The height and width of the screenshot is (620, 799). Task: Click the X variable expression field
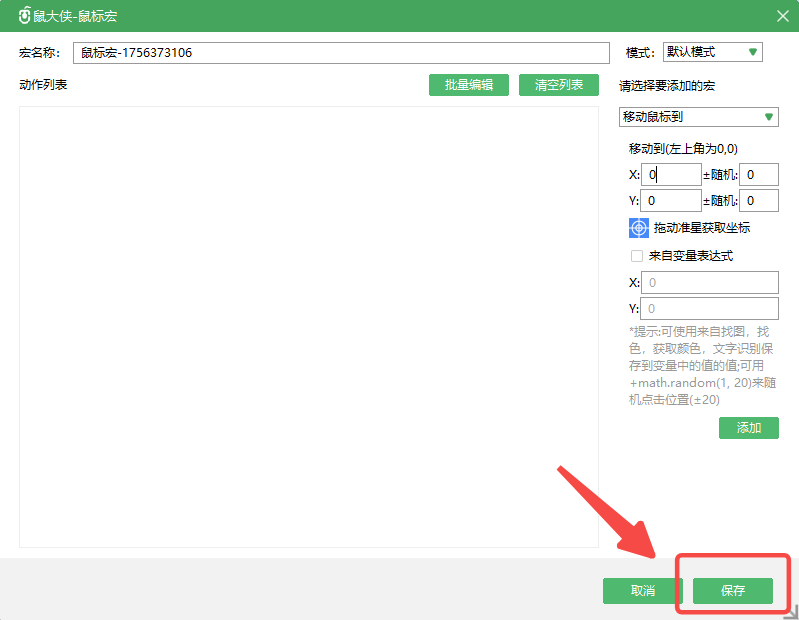coord(709,283)
